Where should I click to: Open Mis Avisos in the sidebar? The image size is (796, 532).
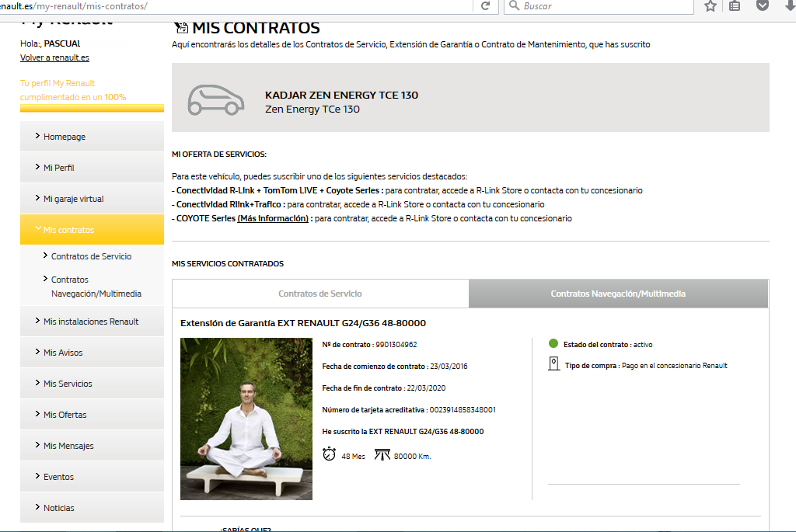92,353
